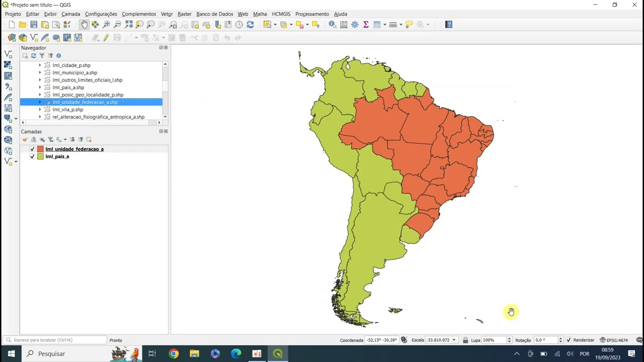Expand the lml_vila_p.shp tree item
This screenshot has height=362, width=644.
pos(40,110)
